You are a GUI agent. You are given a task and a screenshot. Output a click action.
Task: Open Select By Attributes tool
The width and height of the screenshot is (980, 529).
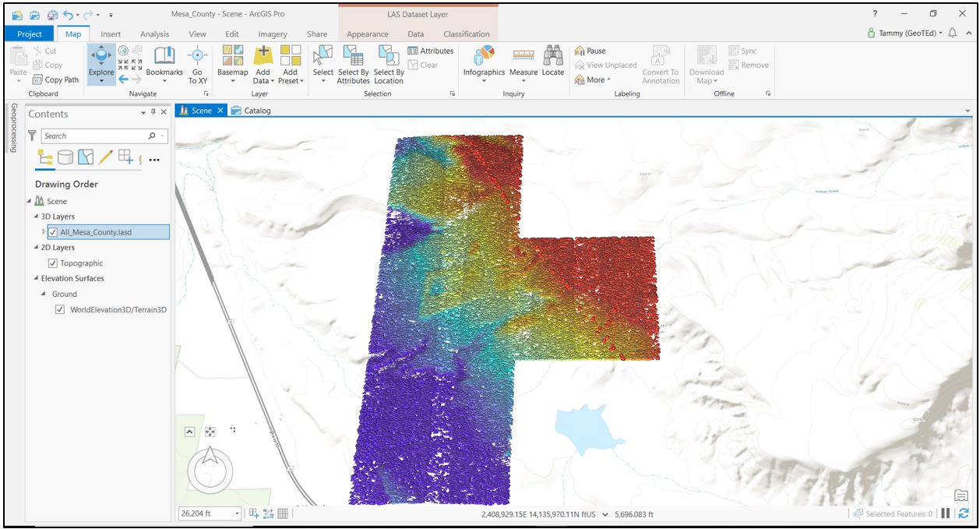(354, 56)
